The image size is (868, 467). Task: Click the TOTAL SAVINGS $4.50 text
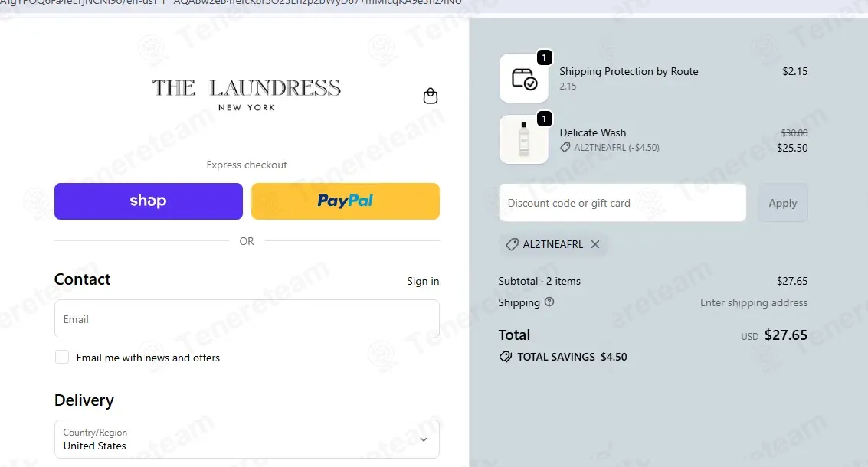572,357
